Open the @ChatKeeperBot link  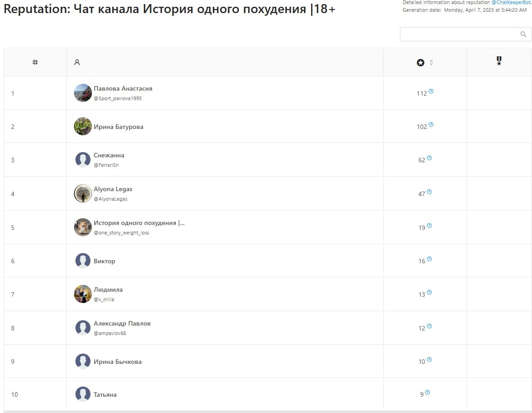(x=512, y=2)
